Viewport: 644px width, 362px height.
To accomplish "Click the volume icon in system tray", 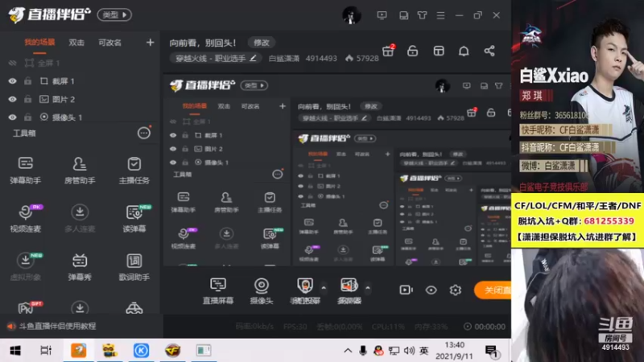I will 409,351.
